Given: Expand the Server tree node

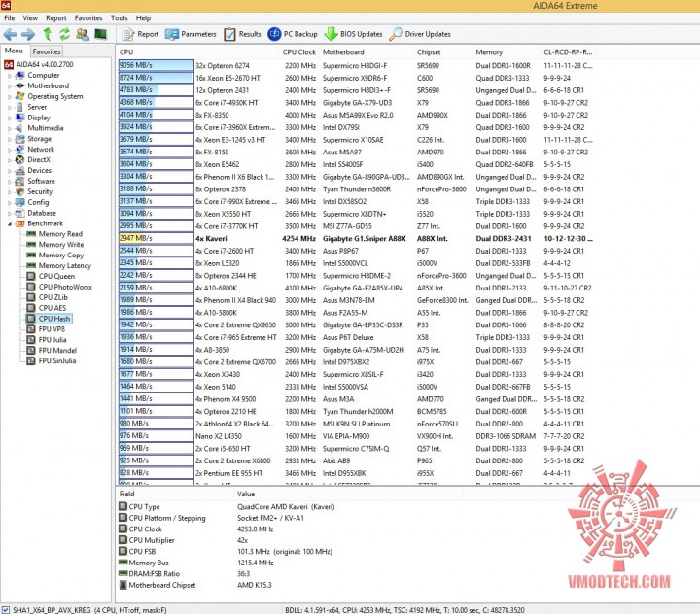Looking at the screenshot, I should coord(10,108).
